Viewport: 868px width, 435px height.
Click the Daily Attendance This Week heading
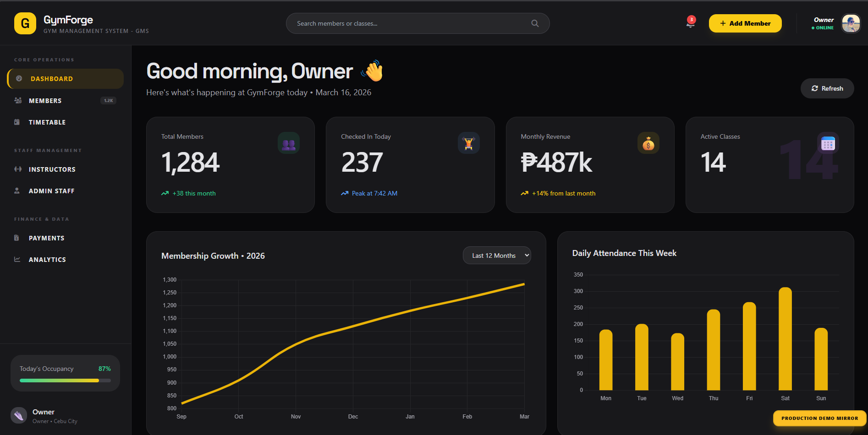(624, 253)
